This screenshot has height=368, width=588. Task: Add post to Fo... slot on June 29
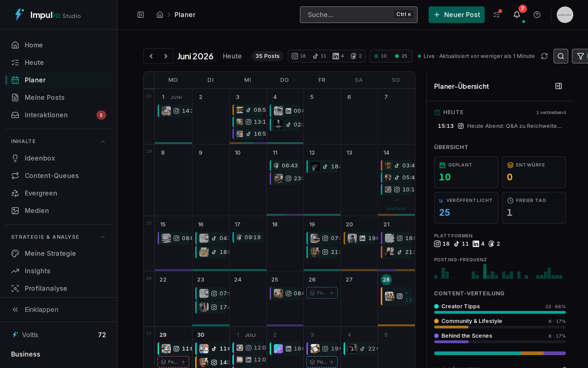coord(173,362)
